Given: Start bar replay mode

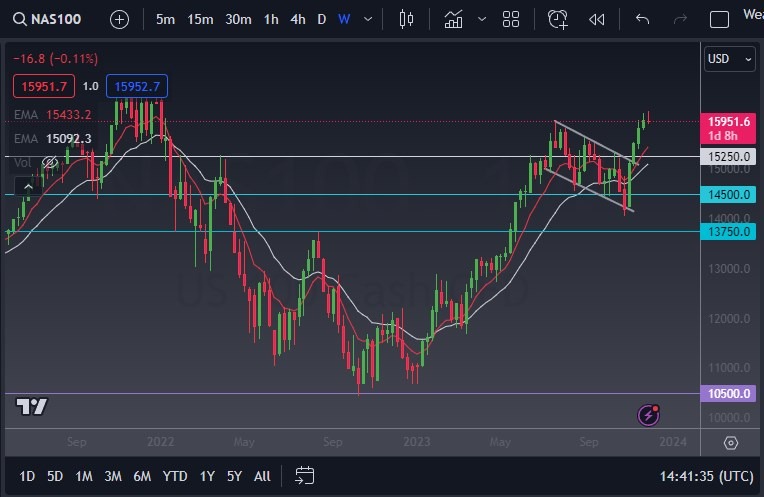Looking at the screenshot, I should coord(596,19).
